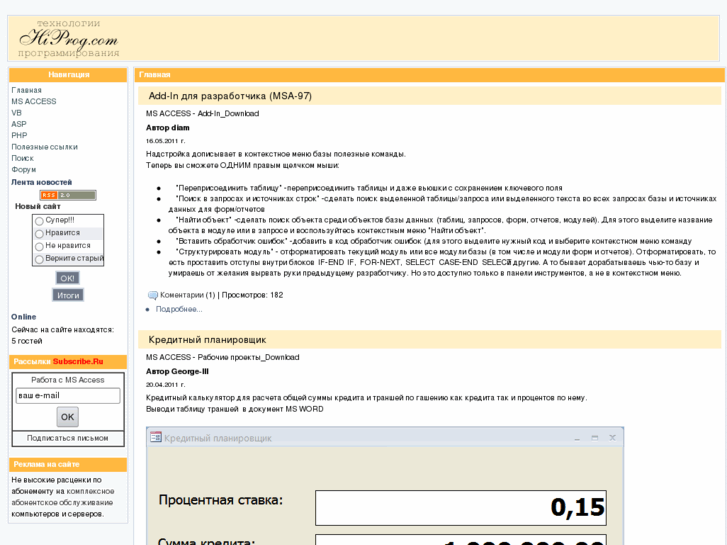Open MS ACCESS - Add-In_Download category link

coord(203,113)
